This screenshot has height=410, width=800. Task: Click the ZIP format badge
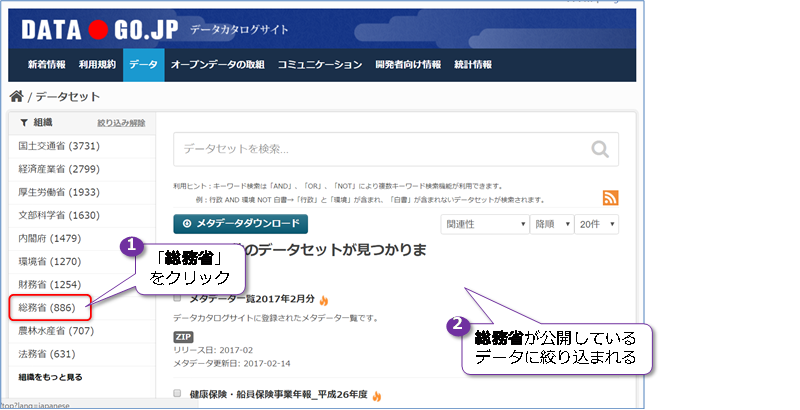click(183, 337)
